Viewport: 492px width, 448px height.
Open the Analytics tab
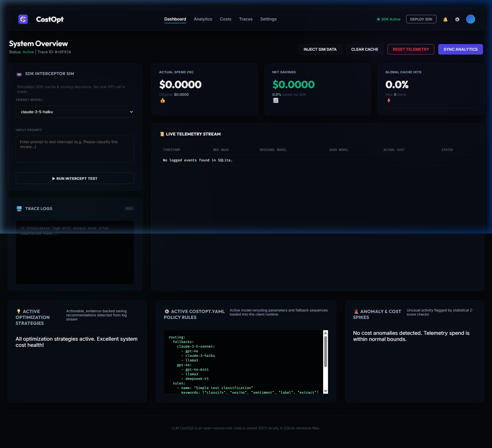click(x=203, y=19)
